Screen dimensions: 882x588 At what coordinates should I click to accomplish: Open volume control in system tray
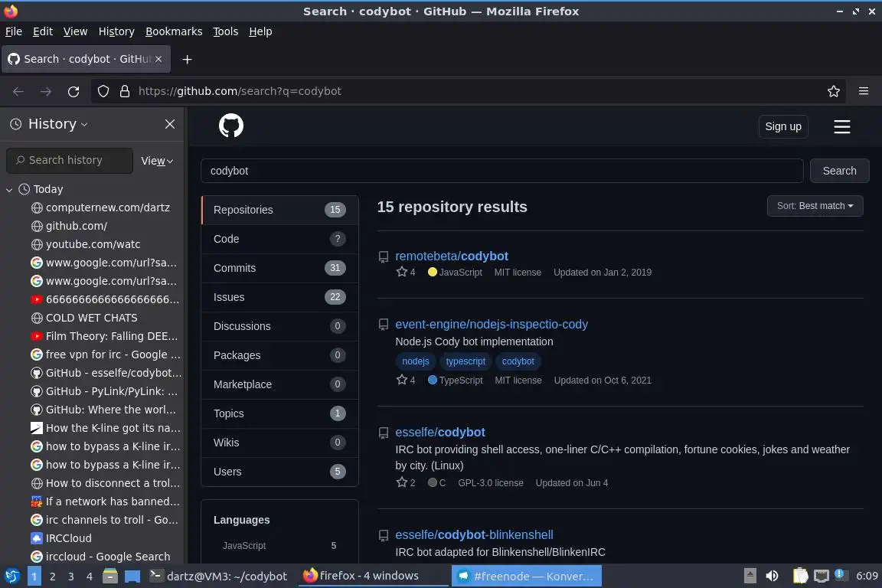[772, 576]
